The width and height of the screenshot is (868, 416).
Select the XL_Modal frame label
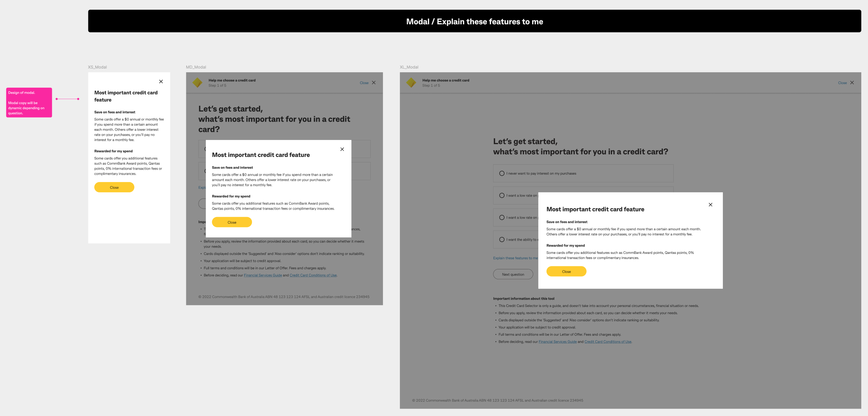tap(409, 67)
